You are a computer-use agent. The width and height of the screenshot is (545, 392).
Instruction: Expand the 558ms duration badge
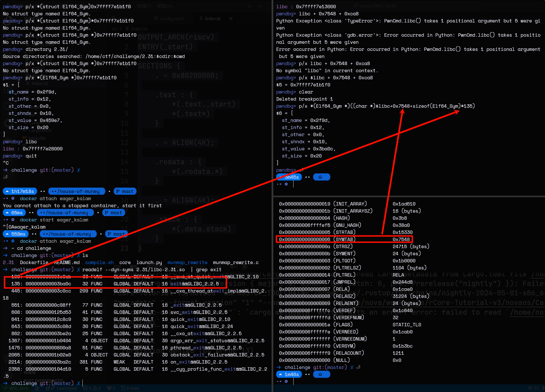point(16,234)
